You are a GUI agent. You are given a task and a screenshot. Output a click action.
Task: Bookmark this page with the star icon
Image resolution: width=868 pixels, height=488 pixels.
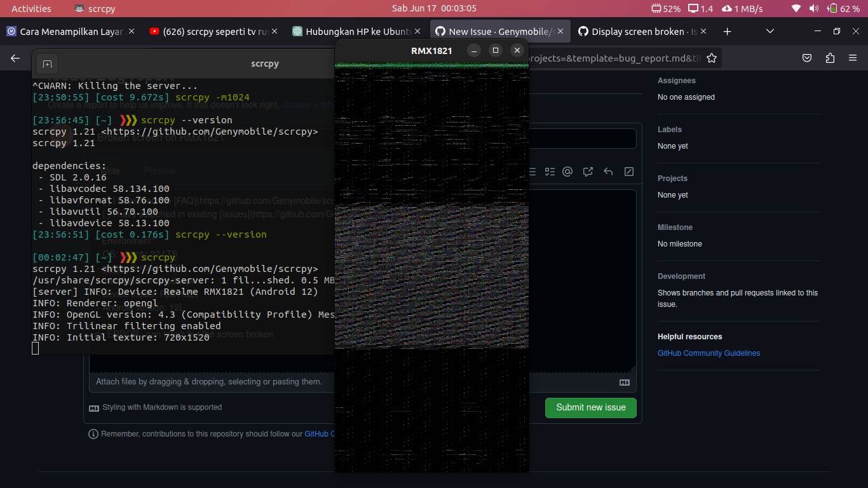pyautogui.click(x=712, y=57)
